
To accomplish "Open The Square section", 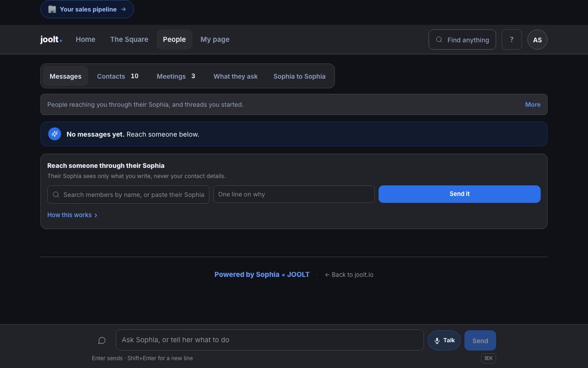I will tap(129, 40).
